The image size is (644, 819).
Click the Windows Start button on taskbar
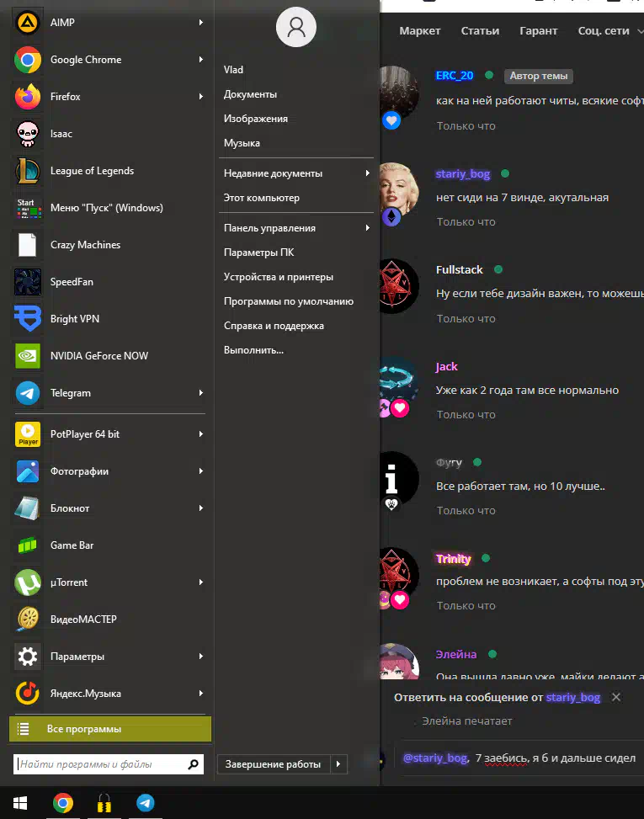coord(20,803)
